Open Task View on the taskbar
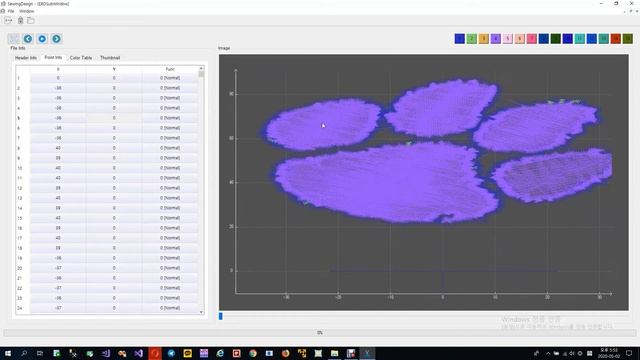The width and height of the screenshot is (640, 360). [x=40, y=353]
